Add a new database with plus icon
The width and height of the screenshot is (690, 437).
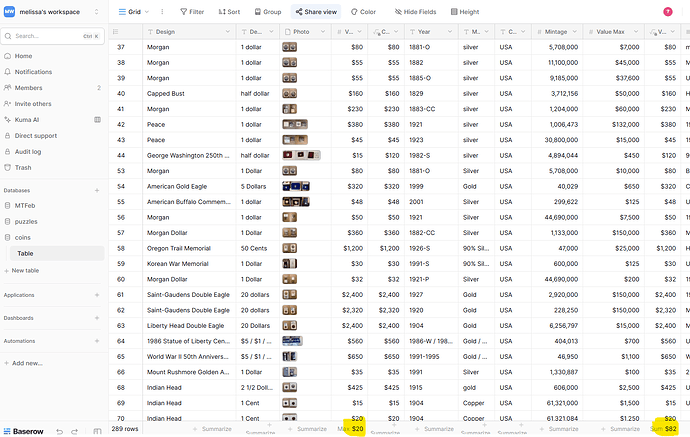(x=97, y=191)
